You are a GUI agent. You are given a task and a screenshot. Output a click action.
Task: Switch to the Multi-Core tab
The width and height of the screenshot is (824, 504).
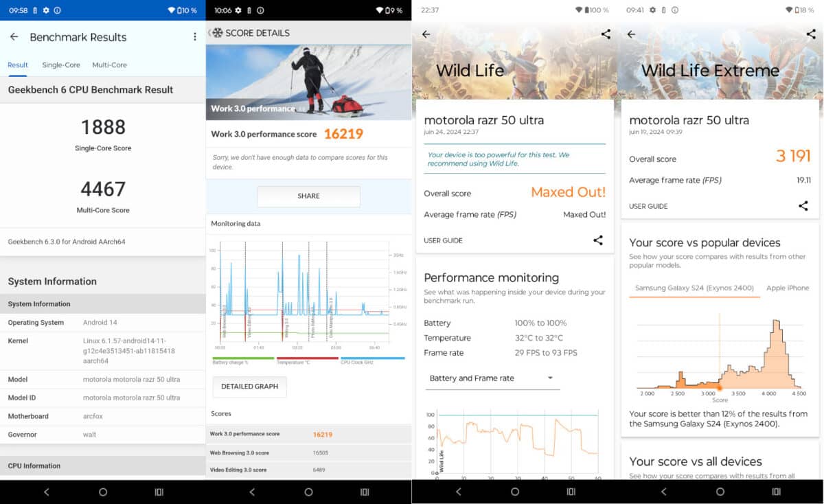coord(110,65)
